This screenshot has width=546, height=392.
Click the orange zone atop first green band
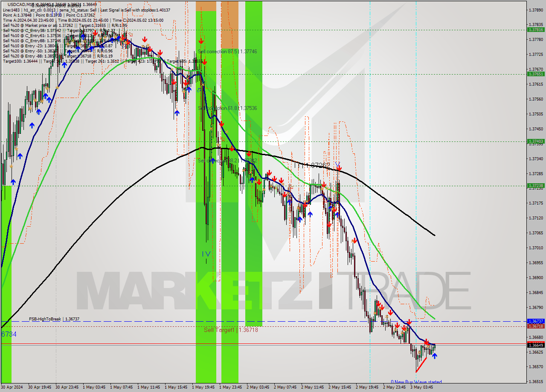tap(206, 6)
